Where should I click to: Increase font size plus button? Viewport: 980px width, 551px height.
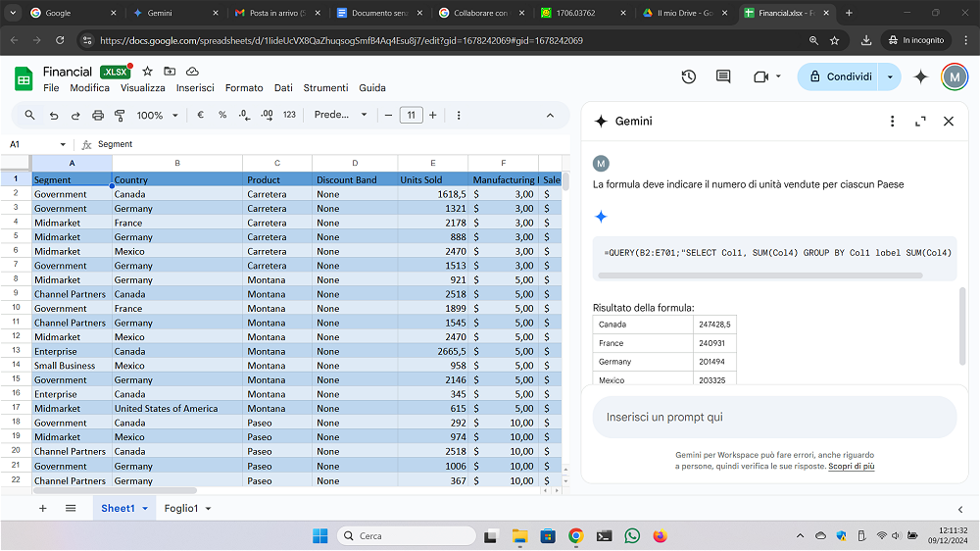[x=432, y=115]
